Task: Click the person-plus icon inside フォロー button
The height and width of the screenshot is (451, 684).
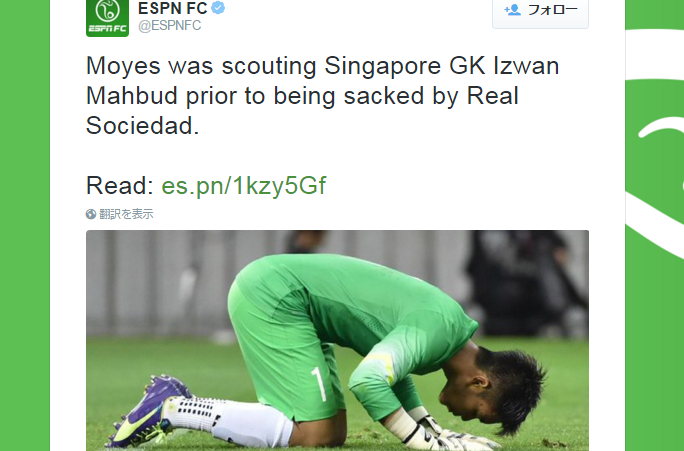Action: click(x=512, y=10)
